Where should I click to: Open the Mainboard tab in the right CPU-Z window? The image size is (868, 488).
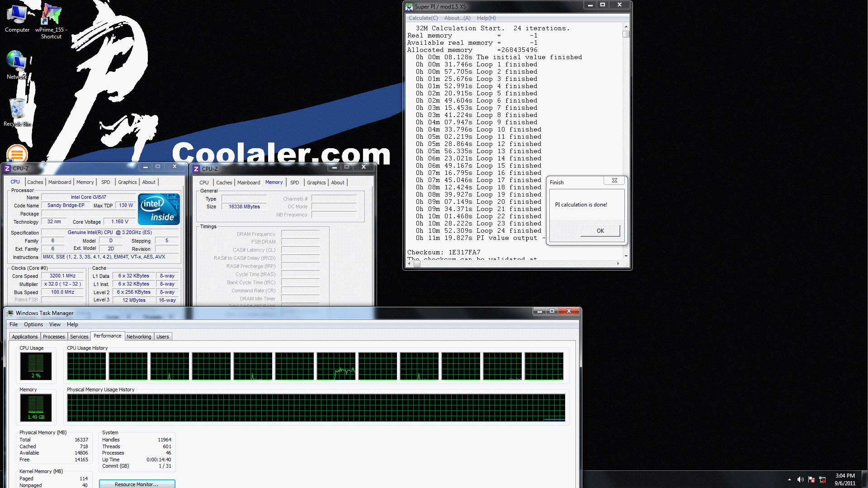pos(249,183)
